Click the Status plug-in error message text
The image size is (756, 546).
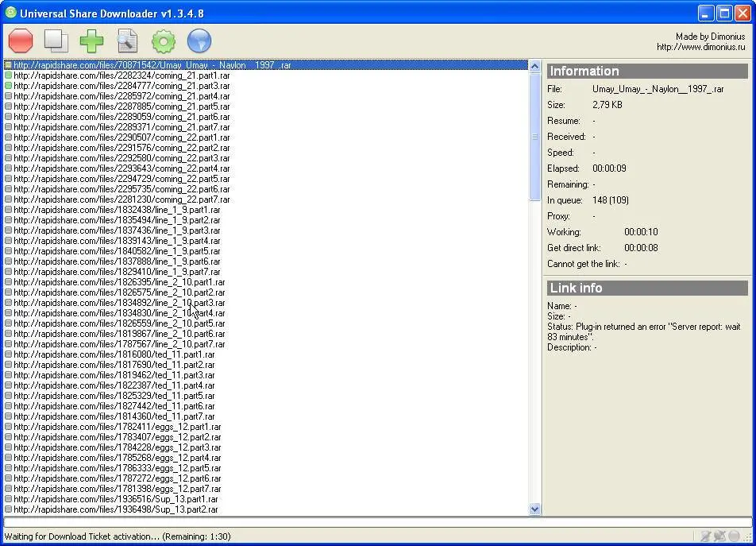(644, 332)
